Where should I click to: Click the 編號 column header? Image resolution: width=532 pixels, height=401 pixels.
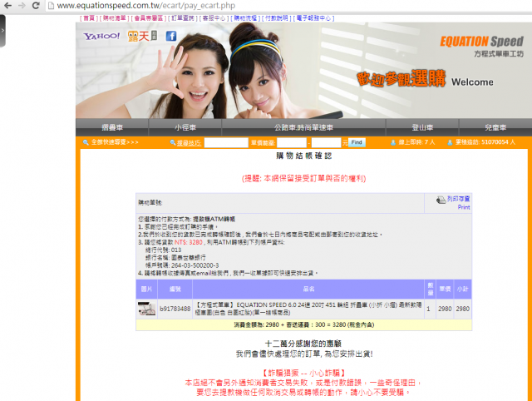pyautogui.click(x=175, y=289)
